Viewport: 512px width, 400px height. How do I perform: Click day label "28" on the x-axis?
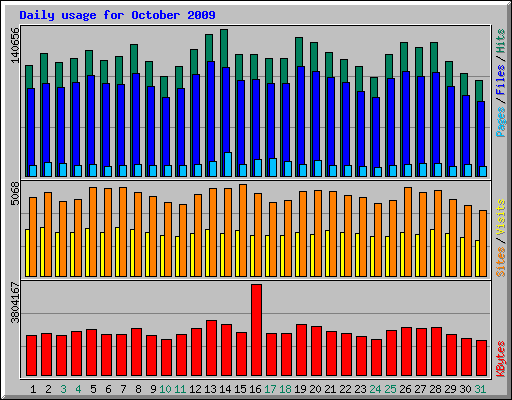click(x=435, y=389)
